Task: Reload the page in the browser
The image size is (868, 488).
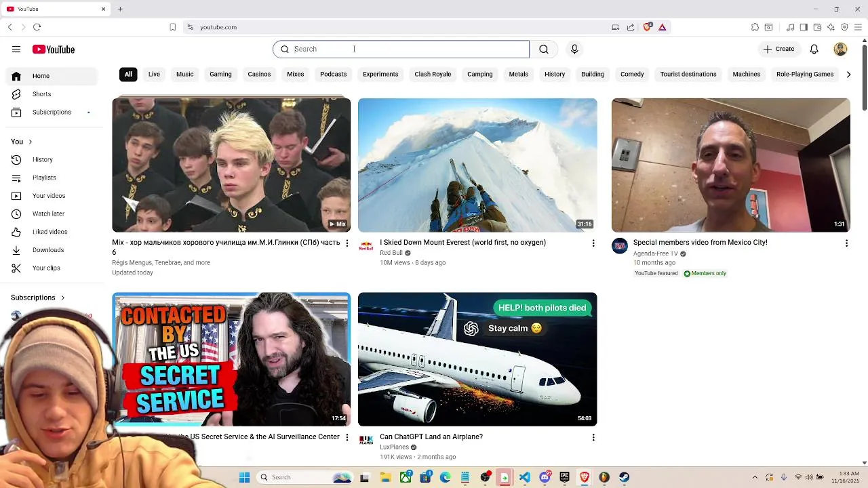Action: click(37, 27)
